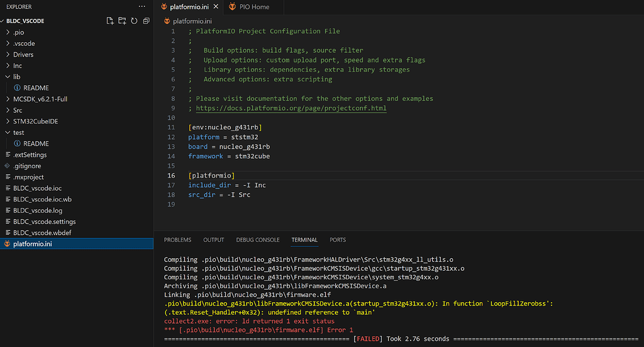This screenshot has height=347, width=644.
Task: Switch to the PIO Home tab
Action: pyautogui.click(x=254, y=6)
